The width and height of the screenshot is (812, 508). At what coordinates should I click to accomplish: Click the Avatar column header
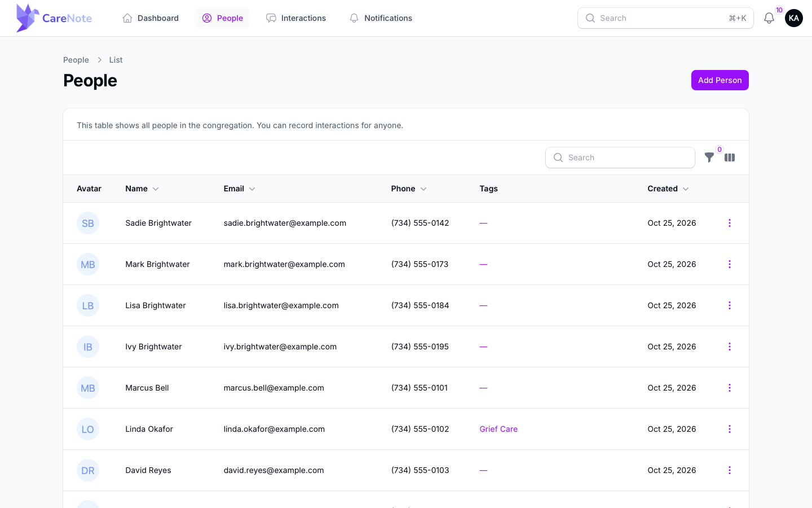[x=89, y=189]
